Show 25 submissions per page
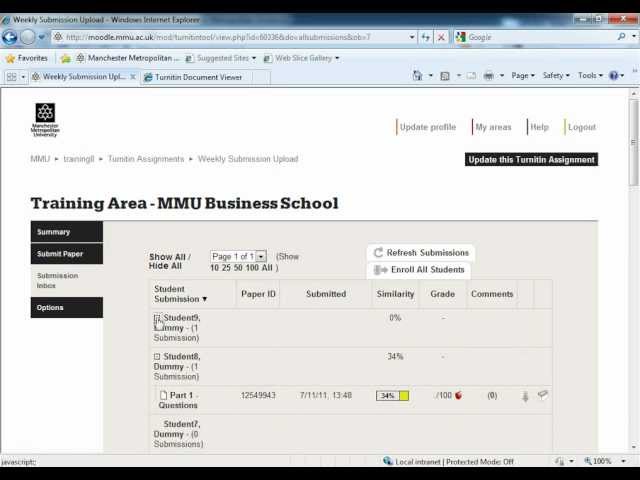 (226, 268)
